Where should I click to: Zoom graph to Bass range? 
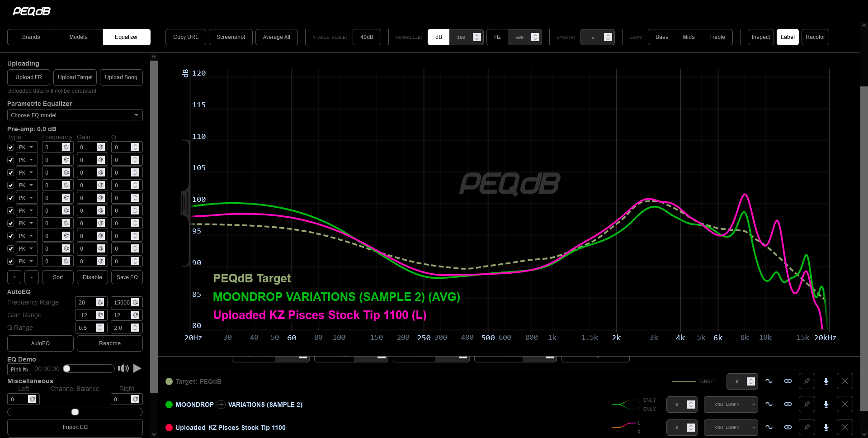coord(662,37)
